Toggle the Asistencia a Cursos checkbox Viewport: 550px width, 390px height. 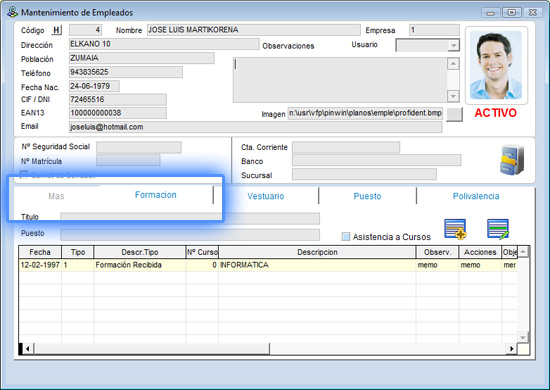(x=346, y=237)
